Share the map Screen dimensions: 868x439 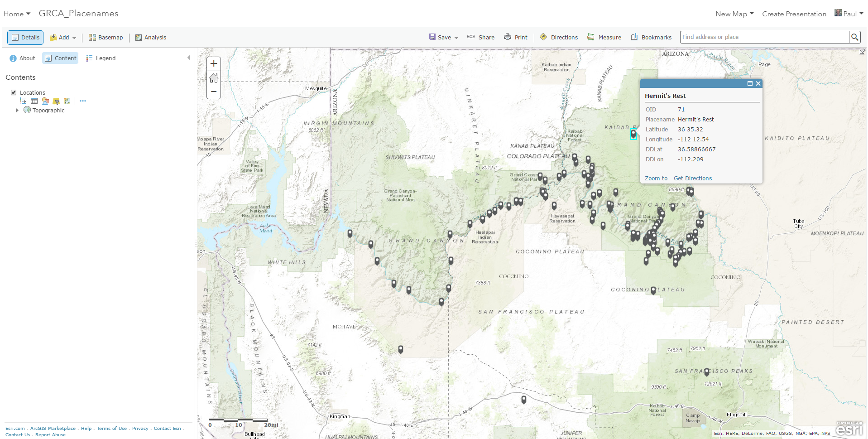click(x=481, y=37)
